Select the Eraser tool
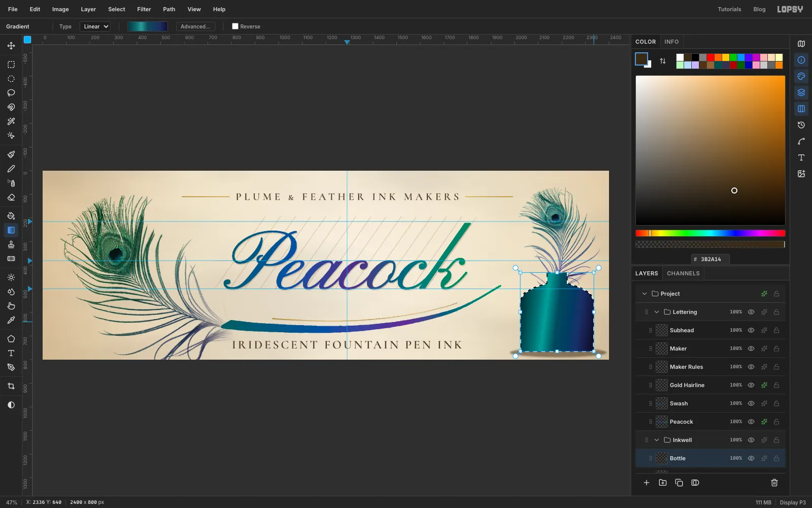The height and width of the screenshot is (508, 812). point(11,197)
